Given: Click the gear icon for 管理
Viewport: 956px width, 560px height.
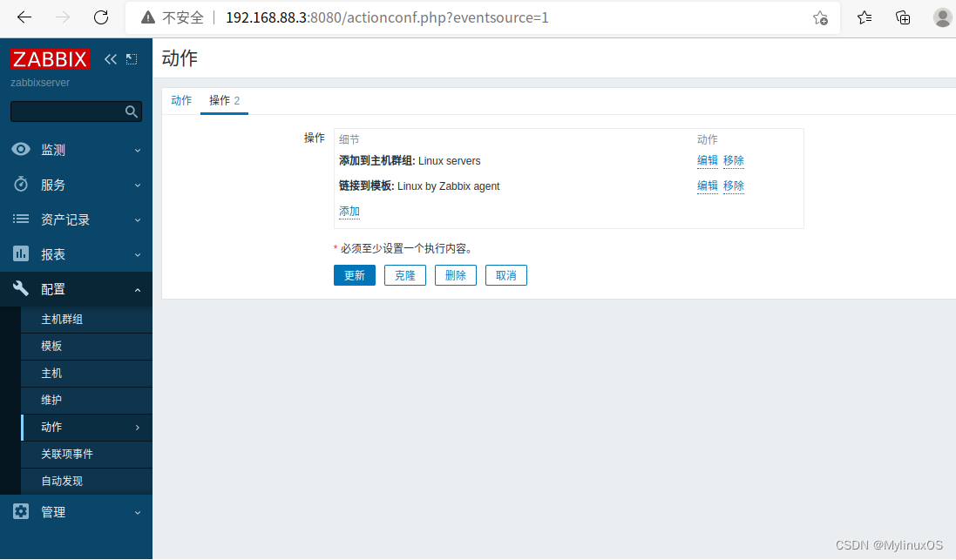Looking at the screenshot, I should [21, 511].
